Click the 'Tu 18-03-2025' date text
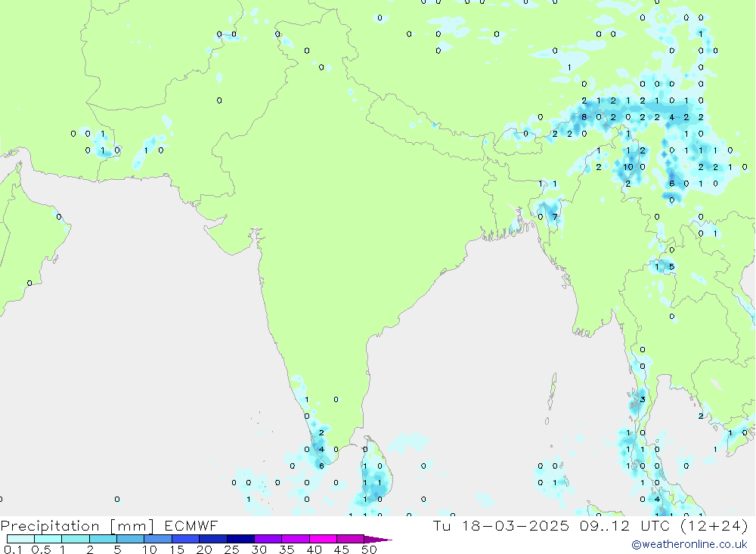 pyautogui.click(x=501, y=525)
